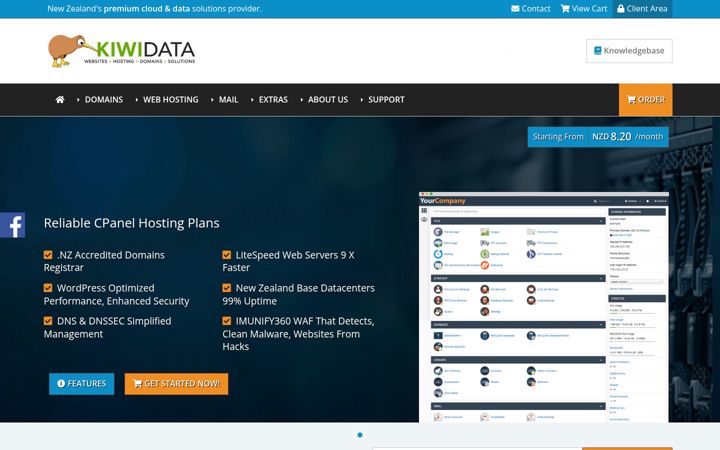
Task: Open the Knowledgebase book button
Action: pyautogui.click(x=629, y=51)
